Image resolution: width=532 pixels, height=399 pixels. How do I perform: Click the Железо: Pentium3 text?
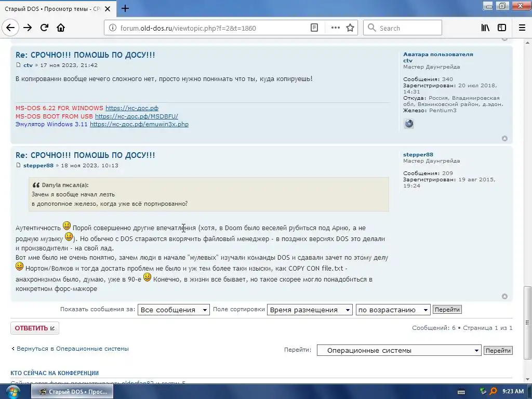pos(430,110)
